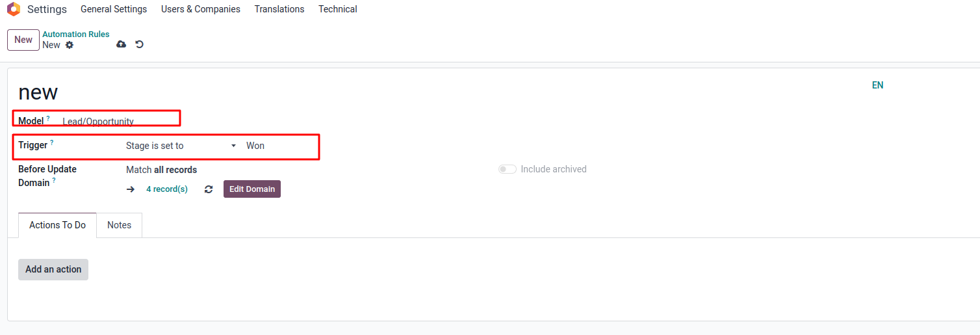The image size is (980, 335).
Task: Switch to the Notes tab
Action: (120, 225)
